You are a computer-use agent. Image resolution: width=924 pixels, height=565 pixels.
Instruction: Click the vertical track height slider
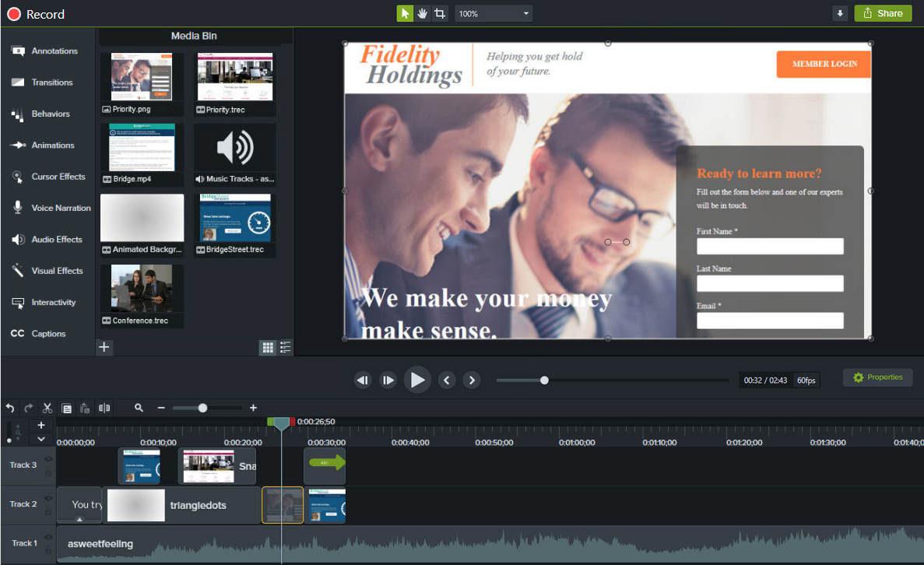coord(9,432)
